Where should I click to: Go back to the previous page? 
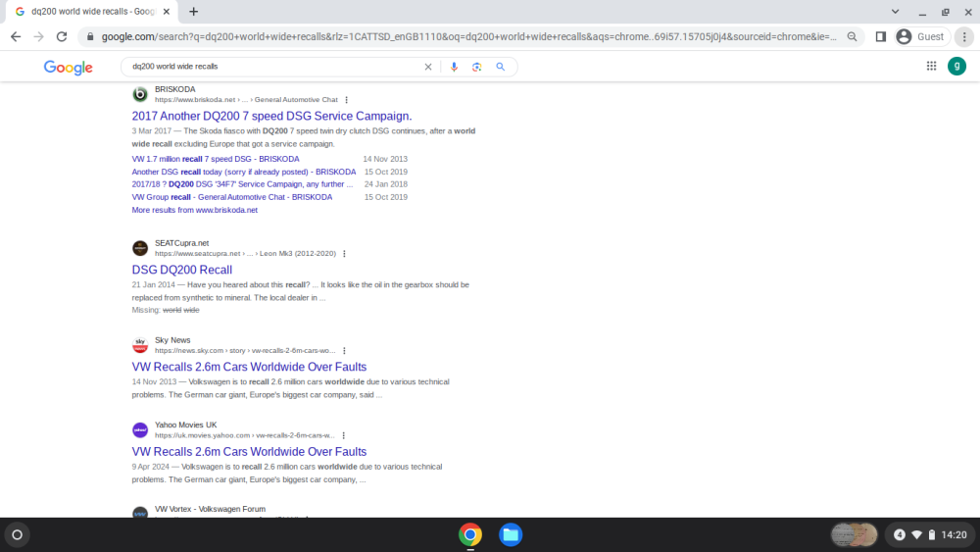[x=16, y=37]
